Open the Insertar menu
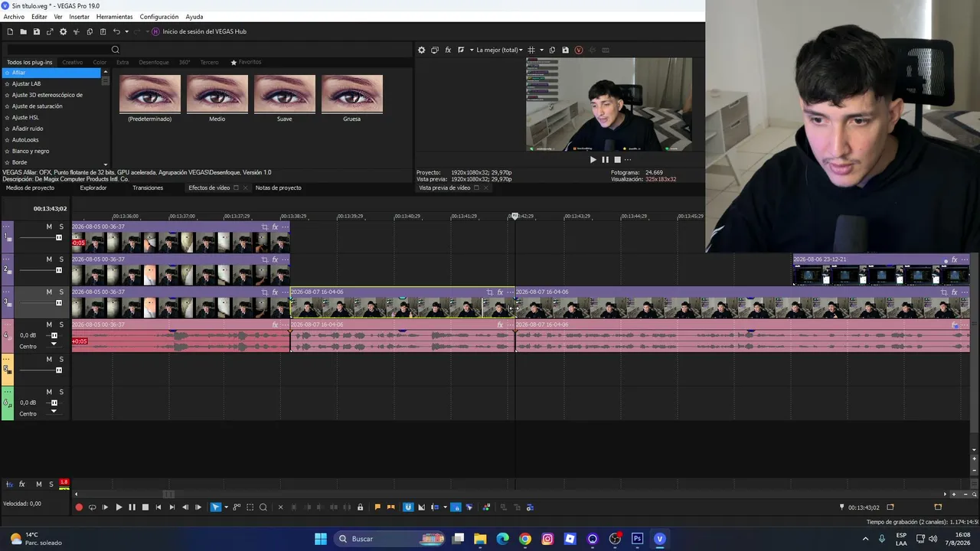The image size is (980, 551). pos(79,17)
